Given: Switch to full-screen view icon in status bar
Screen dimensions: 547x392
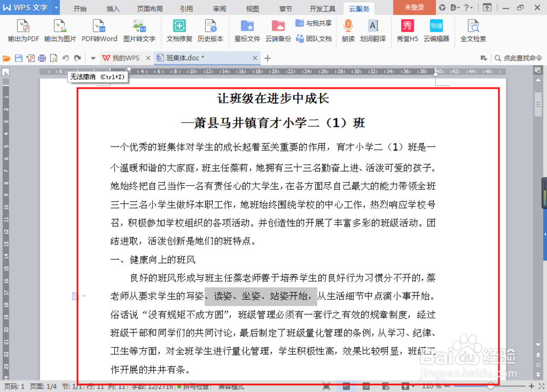Looking at the screenshot, I should (x=326, y=386).
